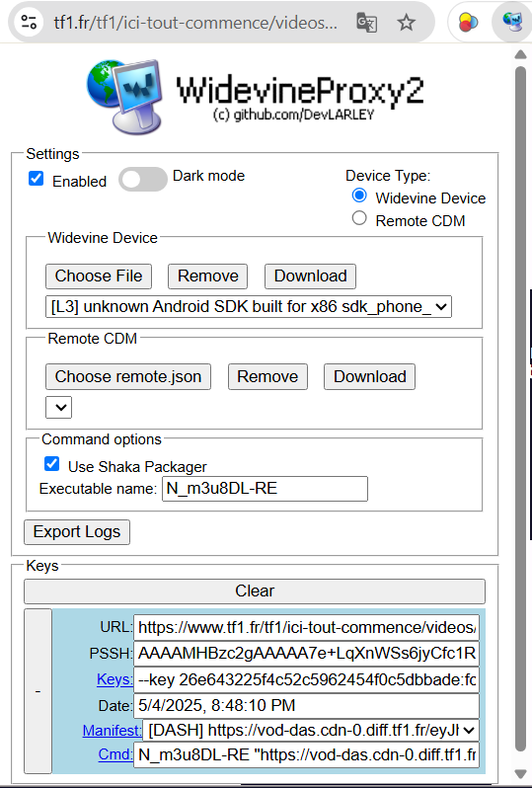Click the Export Logs button
Image resolution: width=532 pixels, height=788 pixels.
coord(77,531)
